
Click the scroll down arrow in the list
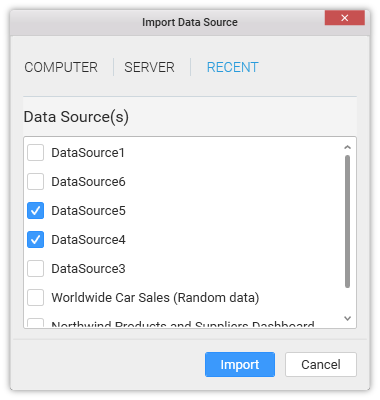pyautogui.click(x=347, y=319)
